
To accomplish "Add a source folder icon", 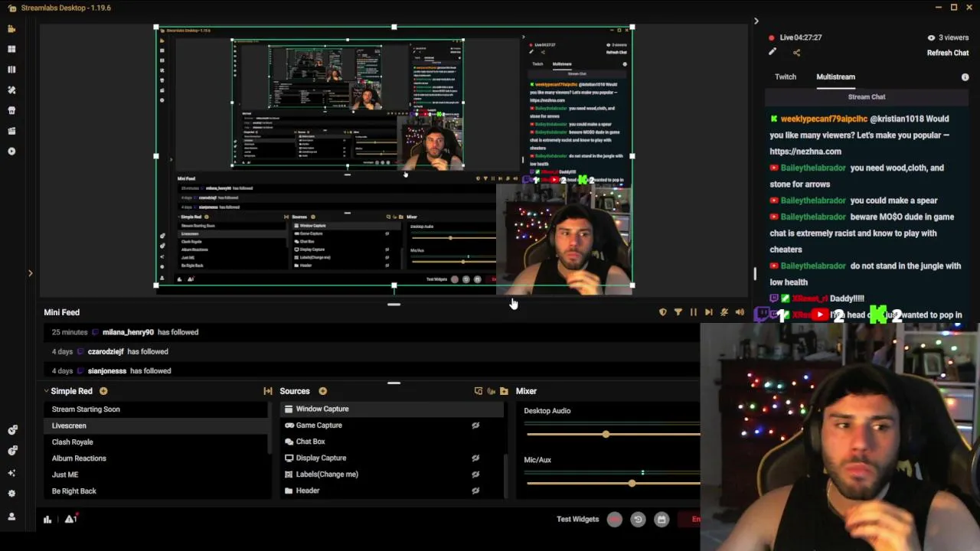I will [504, 391].
